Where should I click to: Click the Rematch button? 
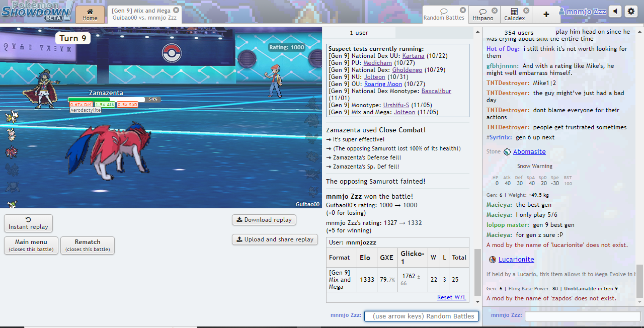coord(88,245)
